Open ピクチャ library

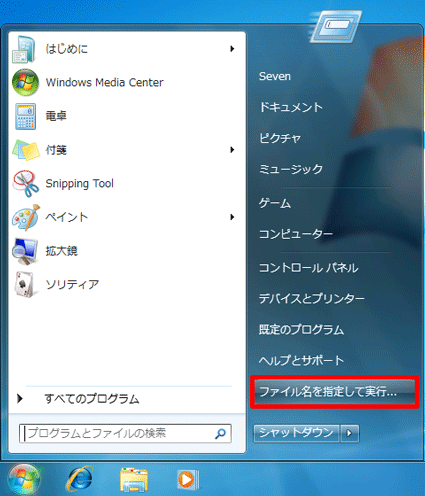[280, 138]
